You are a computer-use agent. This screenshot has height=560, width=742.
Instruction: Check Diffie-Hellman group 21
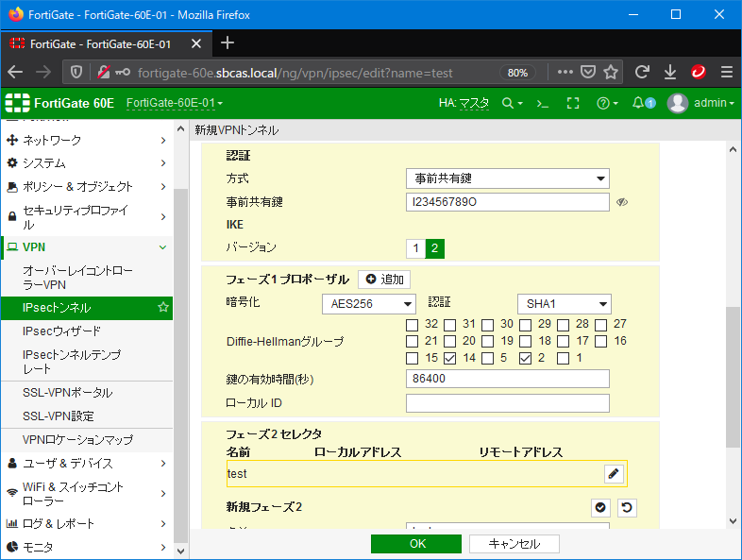[413, 341]
